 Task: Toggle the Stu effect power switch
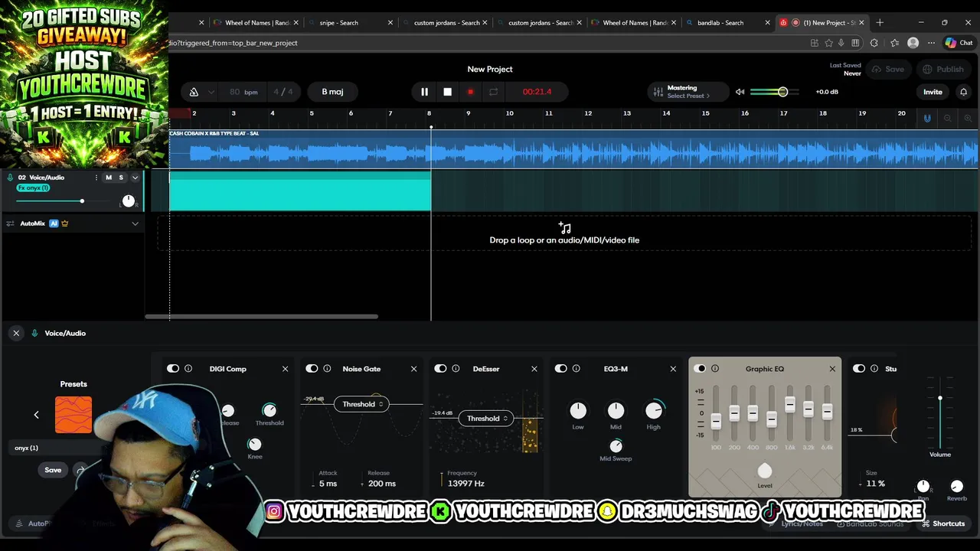(859, 369)
